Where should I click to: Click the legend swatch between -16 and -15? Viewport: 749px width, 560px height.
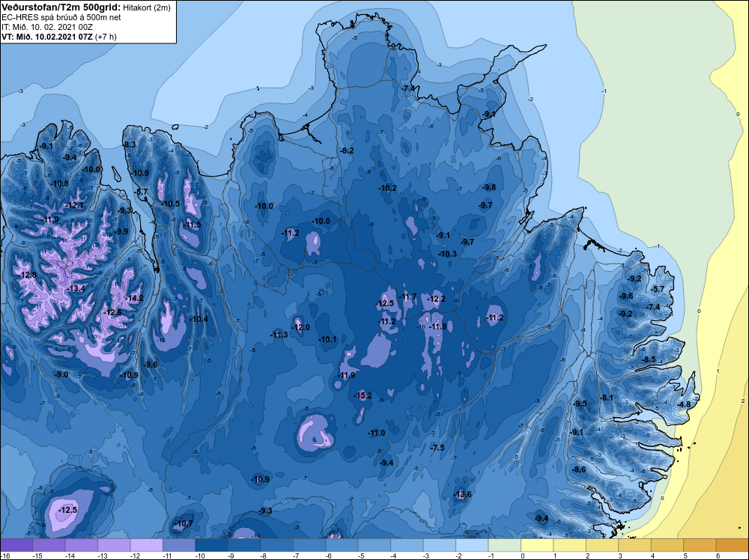(x=16, y=545)
